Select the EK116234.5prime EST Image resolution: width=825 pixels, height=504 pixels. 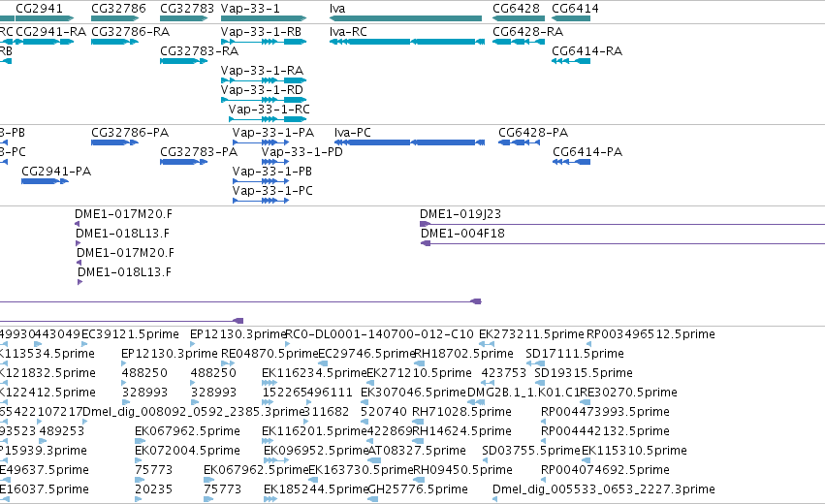[314, 373]
